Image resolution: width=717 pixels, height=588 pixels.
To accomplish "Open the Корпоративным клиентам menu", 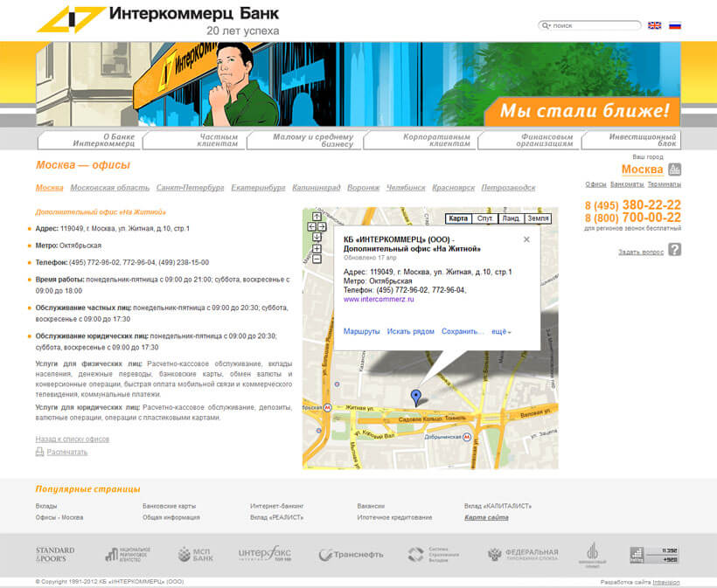I will 421,141.
